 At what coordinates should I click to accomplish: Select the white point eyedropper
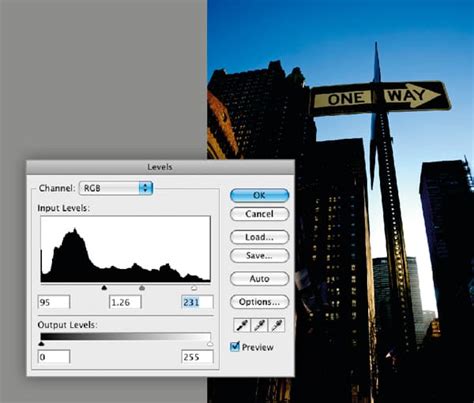point(277,325)
